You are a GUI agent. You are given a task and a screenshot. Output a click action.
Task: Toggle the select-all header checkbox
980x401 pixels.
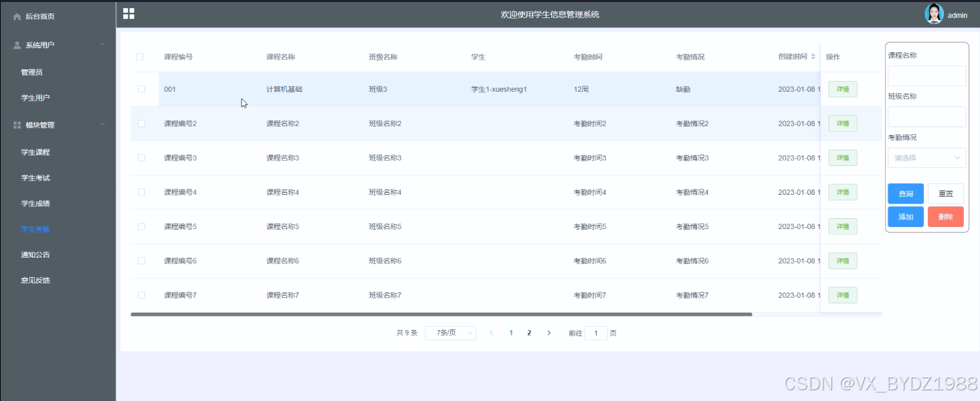(140, 57)
